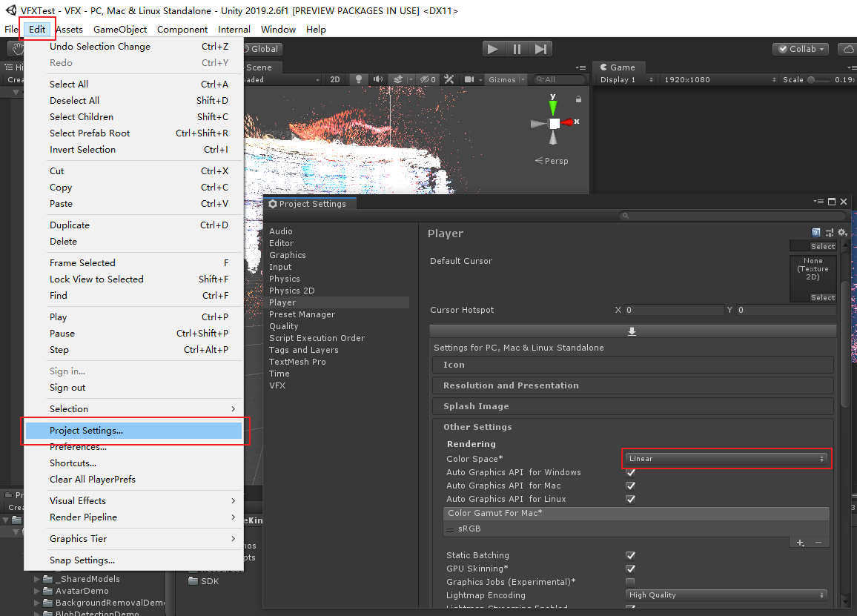The image size is (857, 616).
Task: Toggle the Static Batching checkbox
Action: pyautogui.click(x=631, y=555)
